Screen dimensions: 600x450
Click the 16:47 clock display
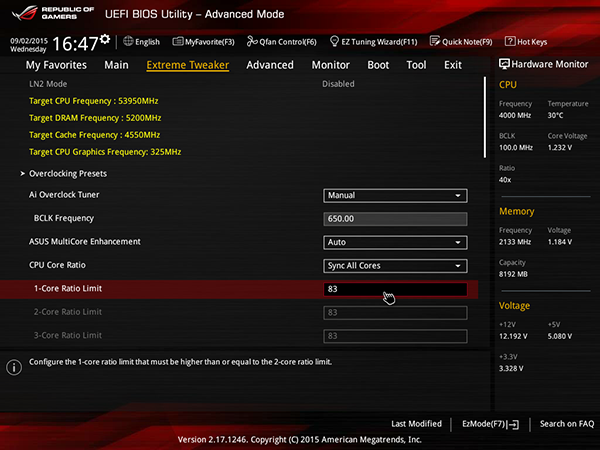75,44
